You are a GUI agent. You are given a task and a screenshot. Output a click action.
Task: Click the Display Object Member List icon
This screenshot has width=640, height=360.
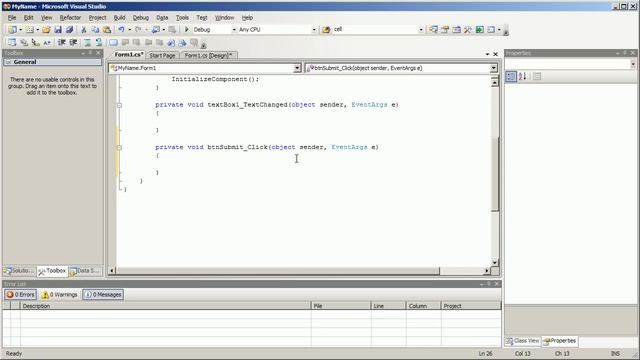click(12, 42)
